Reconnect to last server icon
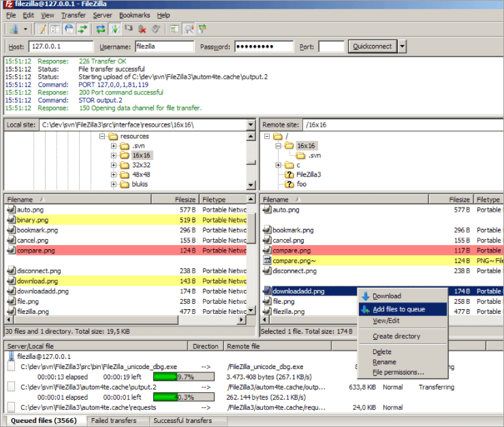This screenshot has width=504, height=427. point(156,29)
